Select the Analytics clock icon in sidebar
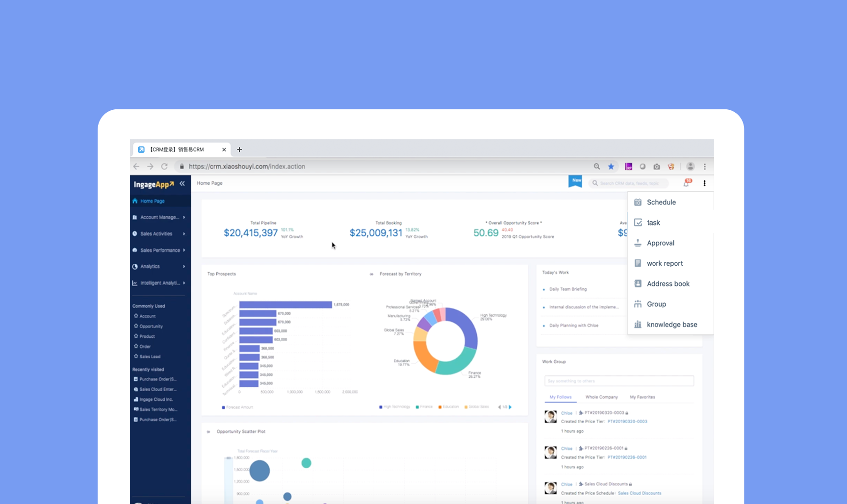This screenshot has width=847, height=504. [135, 266]
